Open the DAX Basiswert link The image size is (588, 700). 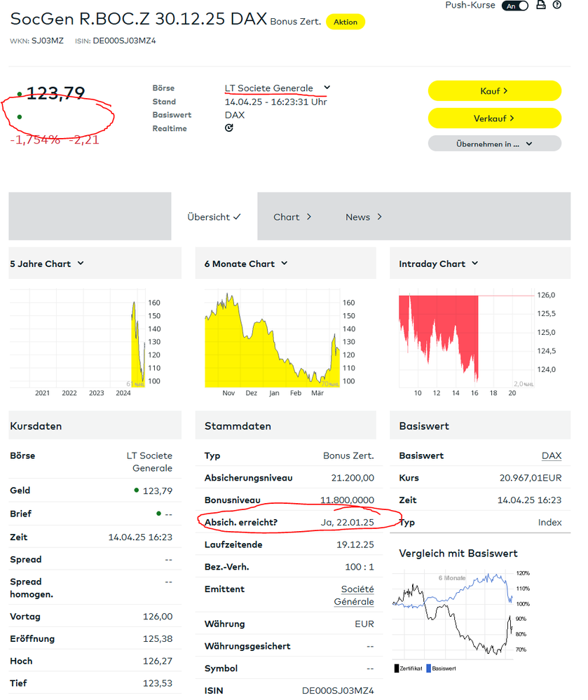552,455
